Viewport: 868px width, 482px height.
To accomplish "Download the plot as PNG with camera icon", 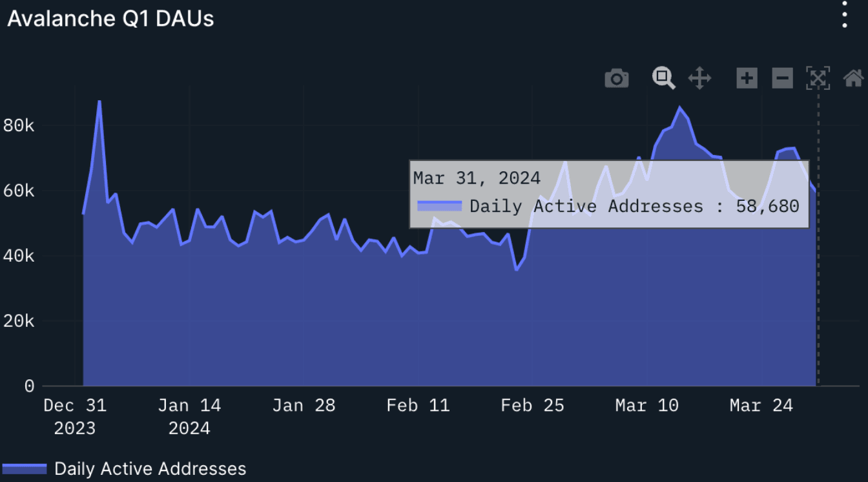I will (x=616, y=79).
